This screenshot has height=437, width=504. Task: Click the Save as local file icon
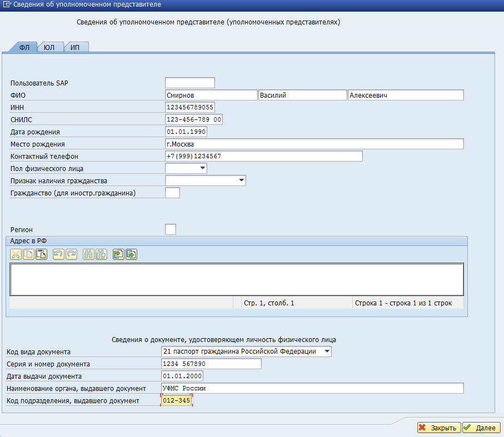[x=131, y=254]
